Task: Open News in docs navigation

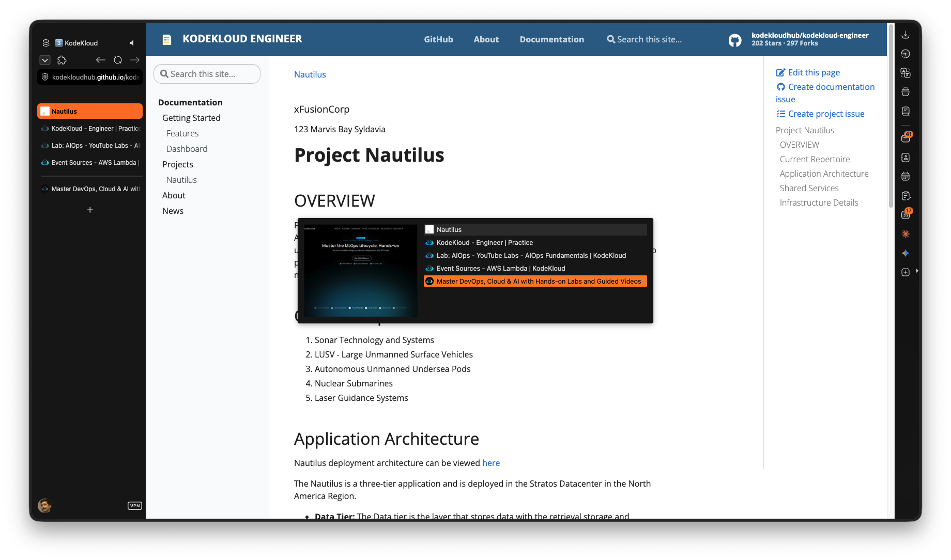Action: (x=173, y=211)
